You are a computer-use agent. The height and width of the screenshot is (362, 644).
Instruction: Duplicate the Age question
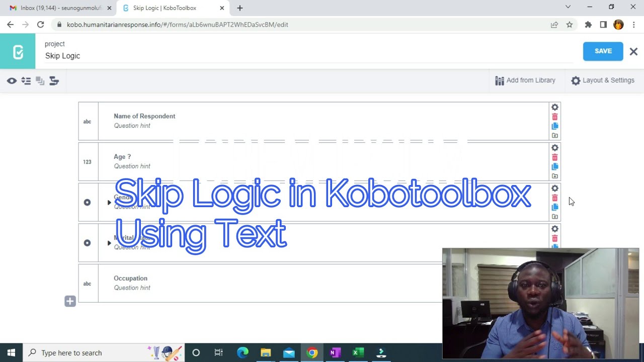[x=554, y=166]
